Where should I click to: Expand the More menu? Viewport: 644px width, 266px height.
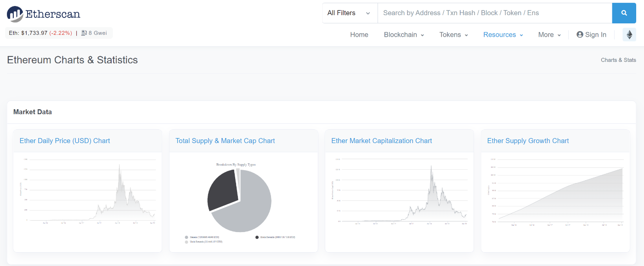tap(549, 35)
